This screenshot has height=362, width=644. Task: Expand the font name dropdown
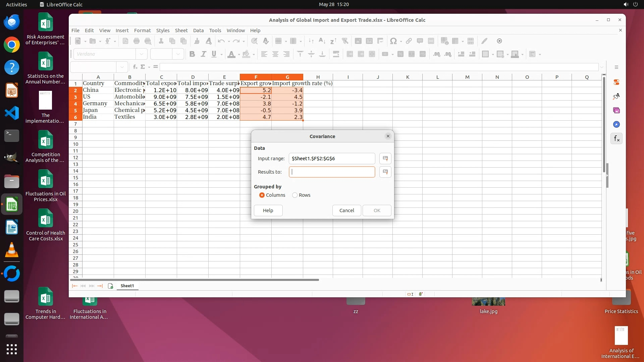(x=142, y=54)
